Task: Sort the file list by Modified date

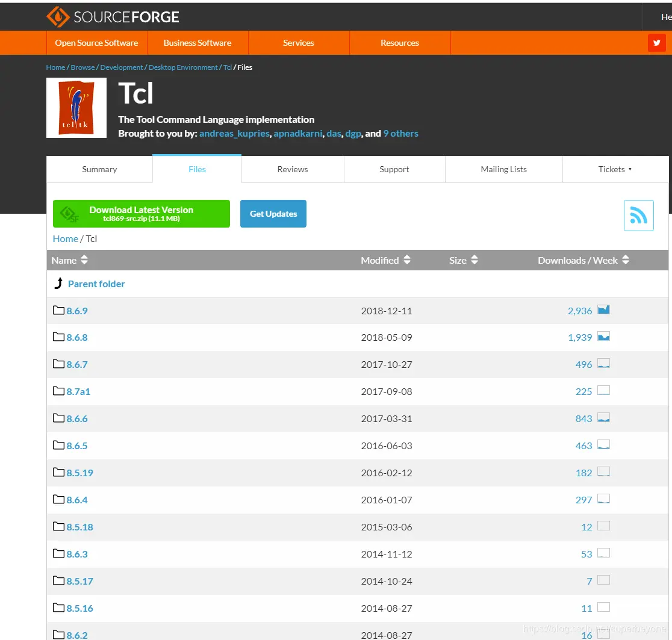Action: (x=386, y=260)
